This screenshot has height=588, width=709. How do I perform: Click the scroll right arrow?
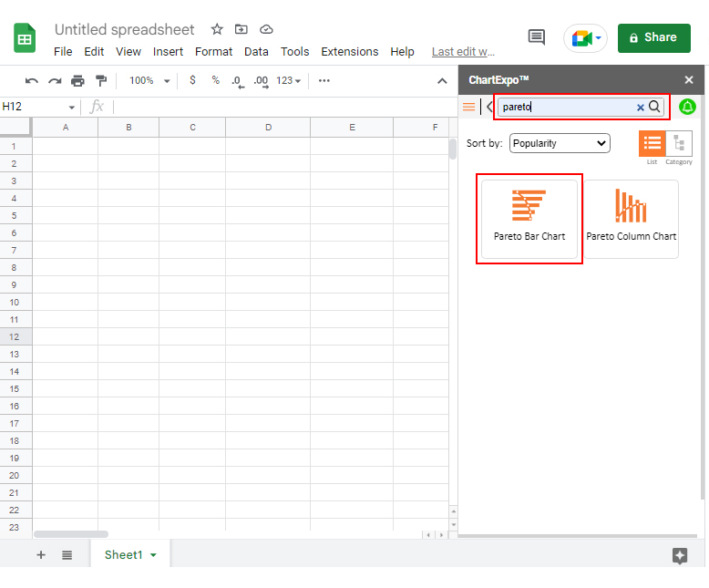click(441, 535)
